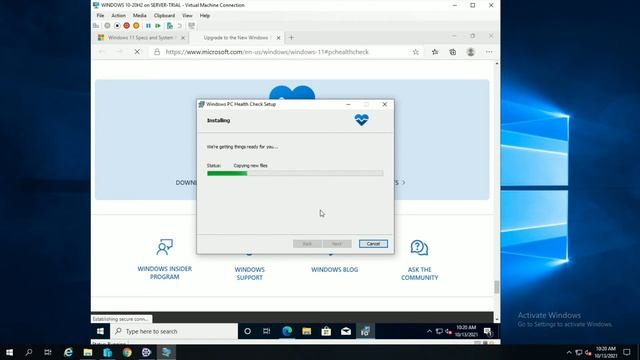Open Ask the Community link
The height and width of the screenshot is (360, 640).
[x=420, y=273]
